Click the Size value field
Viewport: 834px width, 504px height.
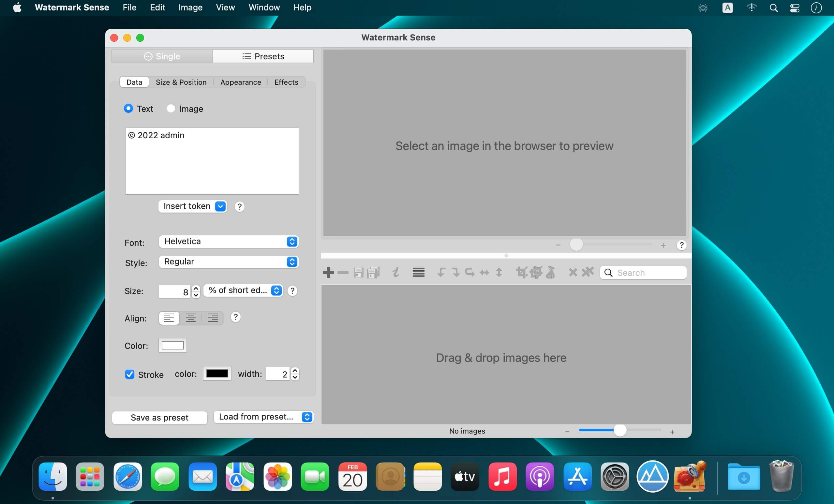(x=175, y=291)
